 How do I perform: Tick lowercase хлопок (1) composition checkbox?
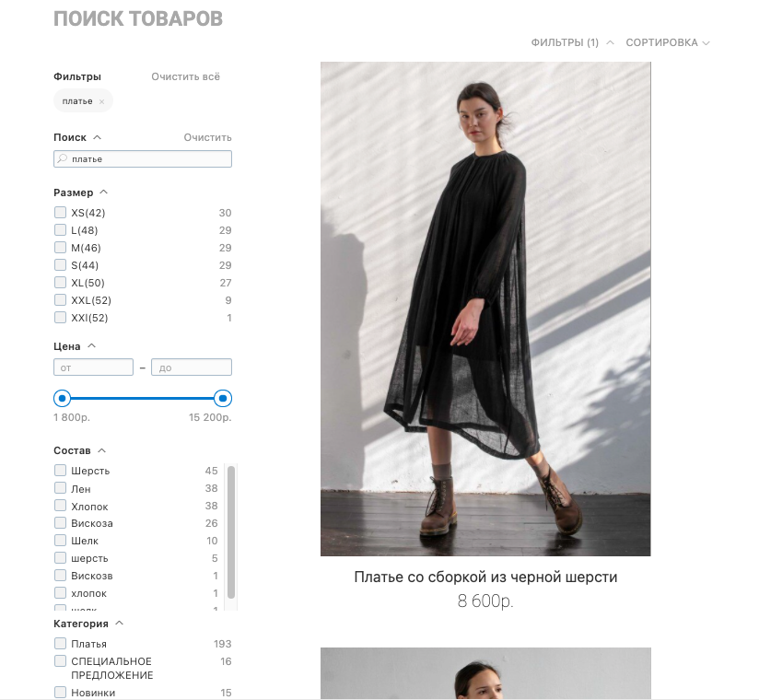pos(60,593)
